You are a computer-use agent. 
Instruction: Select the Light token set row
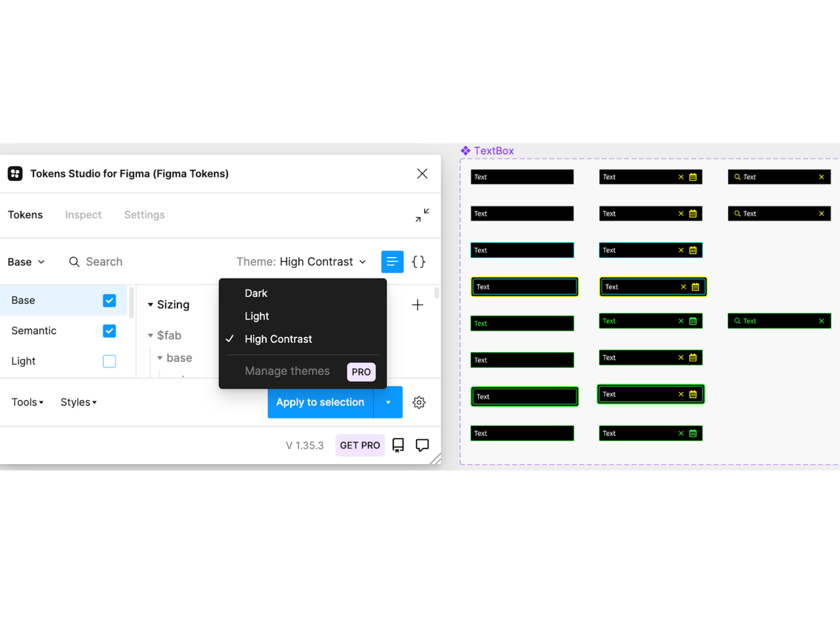click(x=64, y=361)
